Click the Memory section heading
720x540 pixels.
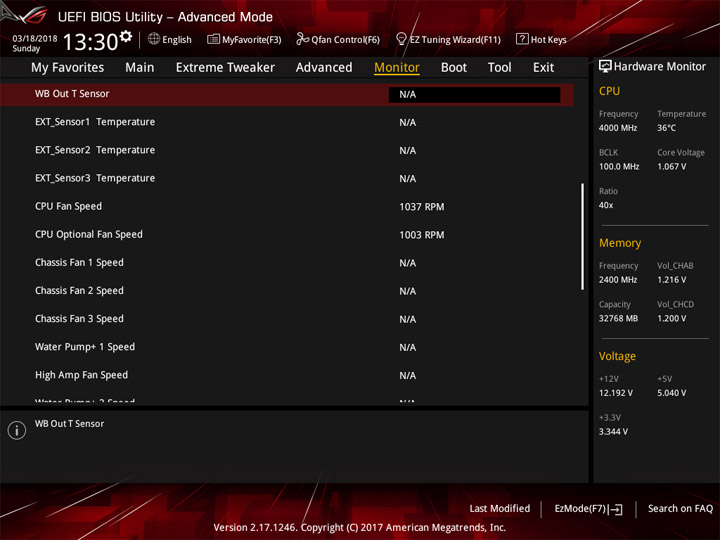click(619, 243)
